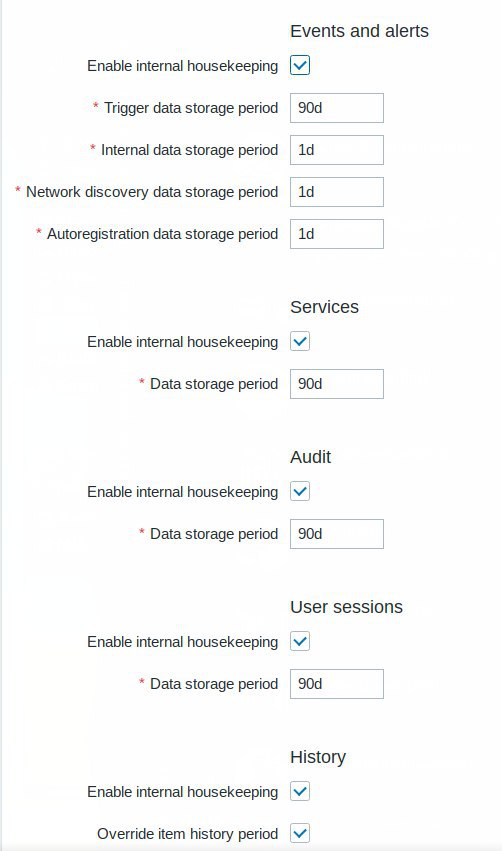This screenshot has height=851, width=502.
Task: Toggle History internal housekeeping checkbox
Action: click(300, 791)
